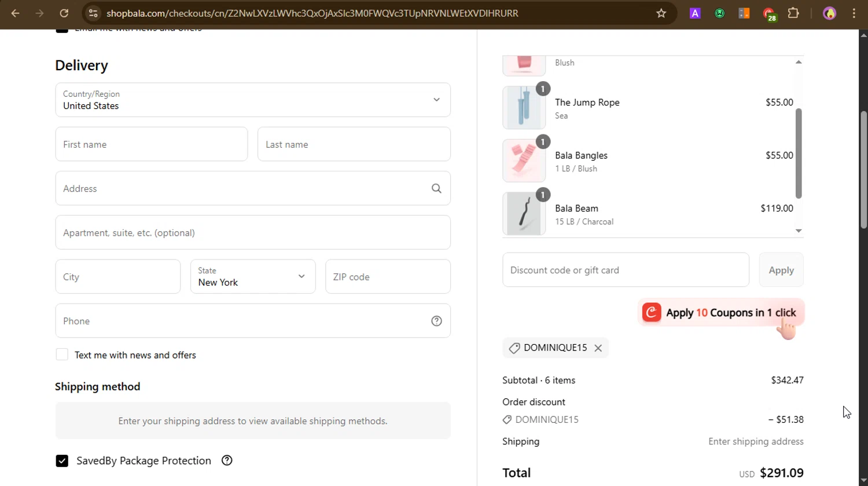Click the "$119.00" price

coord(777,208)
